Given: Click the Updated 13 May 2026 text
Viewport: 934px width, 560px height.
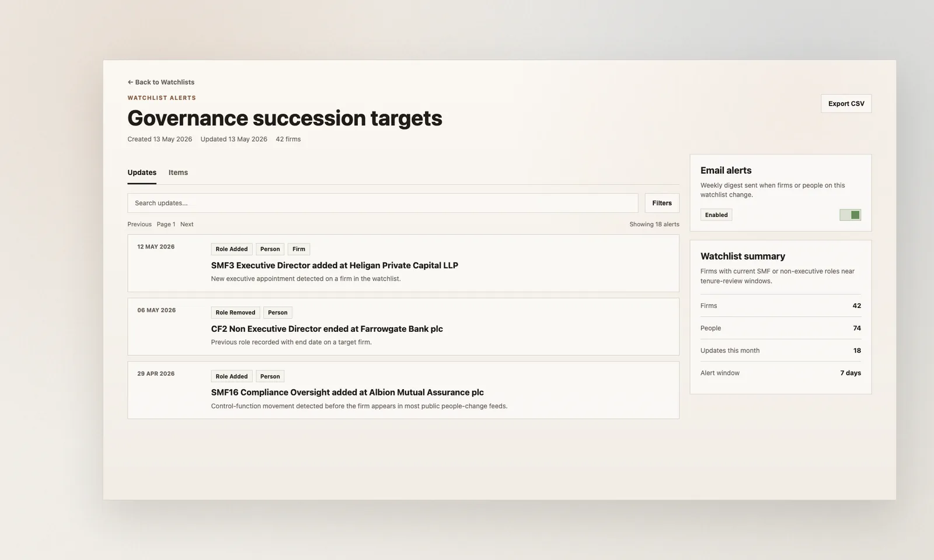Looking at the screenshot, I should [x=234, y=139].
